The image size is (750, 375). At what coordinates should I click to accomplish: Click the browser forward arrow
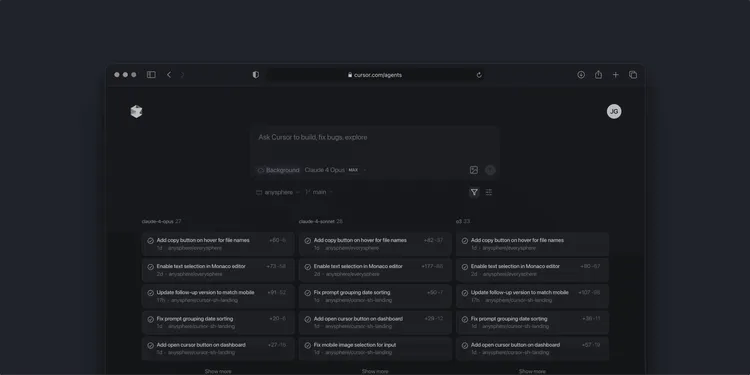click(x=182, y=75)
